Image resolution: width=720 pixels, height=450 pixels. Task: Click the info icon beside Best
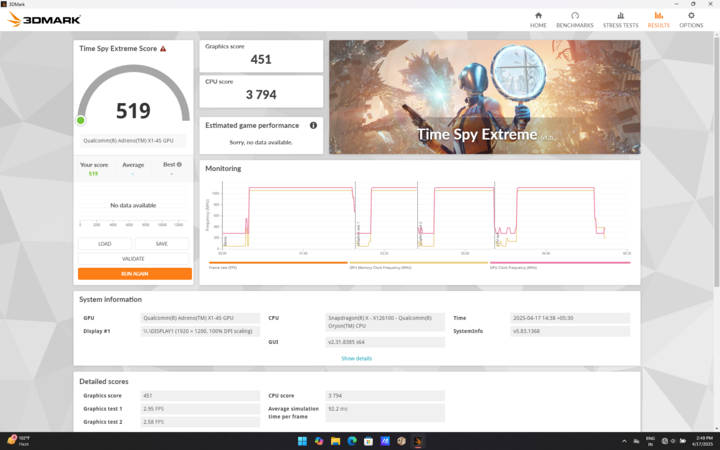pyautogui.click(x=179, y=164)
